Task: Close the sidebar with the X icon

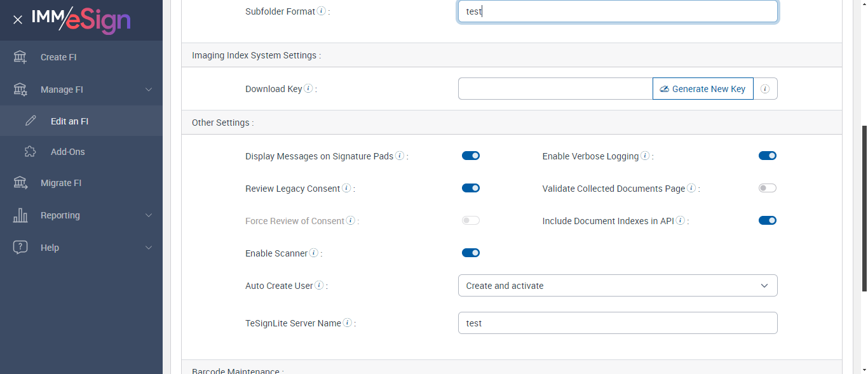Action: 18,20
